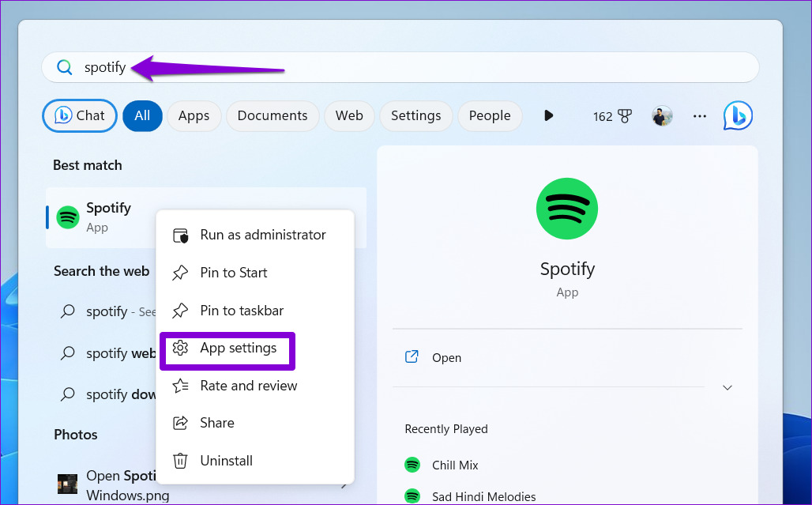
Task: Click the Photos section heading
Action: [x=76, y=435]
